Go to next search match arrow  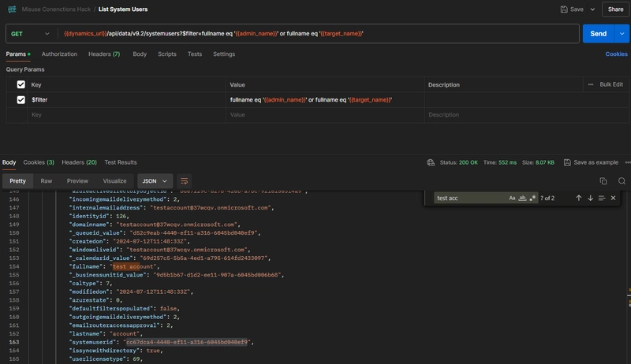coord(590,198)
